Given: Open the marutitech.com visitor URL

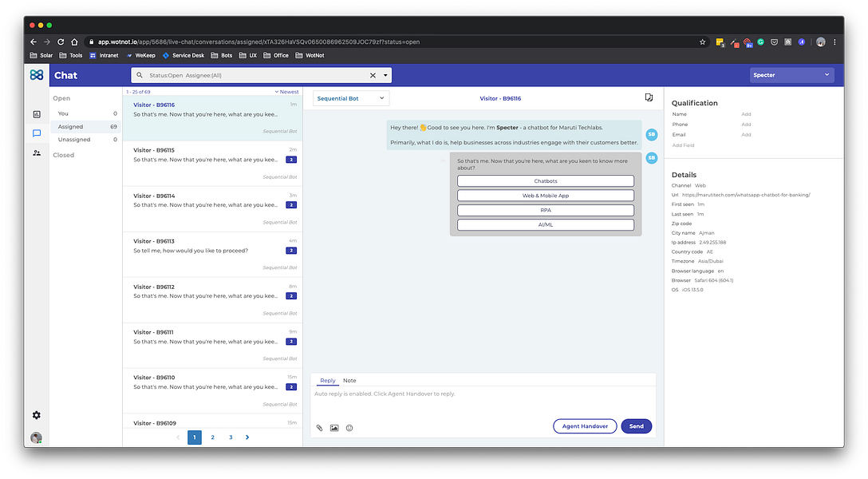Looking at the screenshot, I should (x=746, y=195).
